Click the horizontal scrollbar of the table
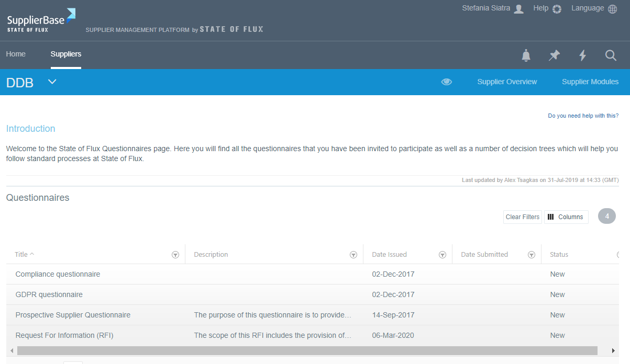Screen dimensions: 630x364 point(307,350)
